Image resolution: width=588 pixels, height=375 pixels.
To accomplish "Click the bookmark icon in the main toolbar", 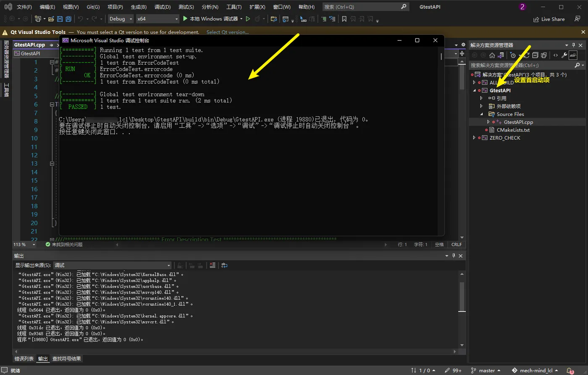I will [x=344, y=19].
